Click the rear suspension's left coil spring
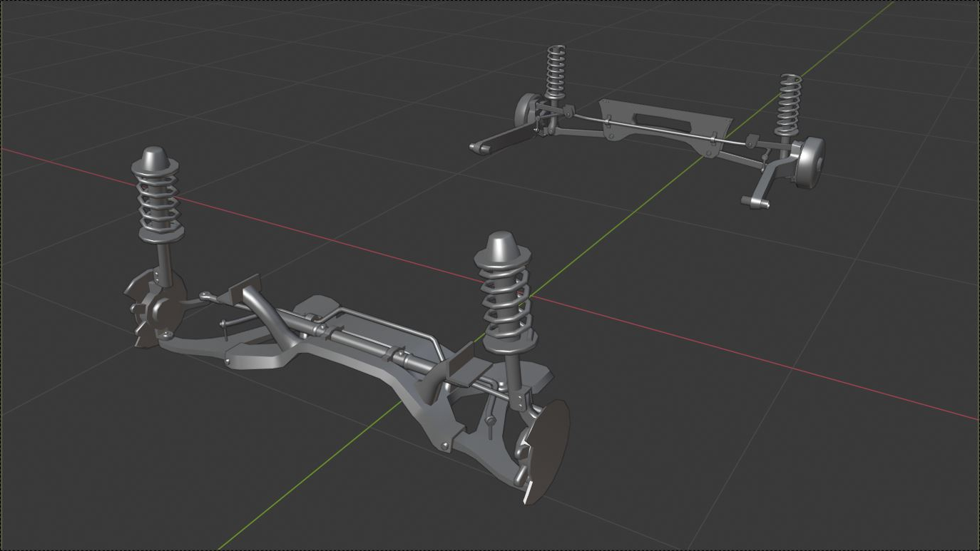This screenshot has width=980, height=551. (556, 71)
